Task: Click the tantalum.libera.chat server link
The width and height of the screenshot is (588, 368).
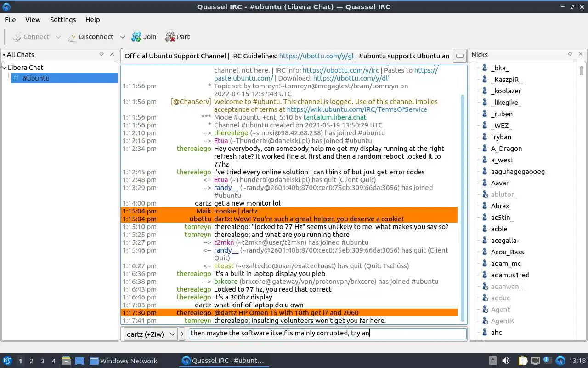Action: [335, 117]
